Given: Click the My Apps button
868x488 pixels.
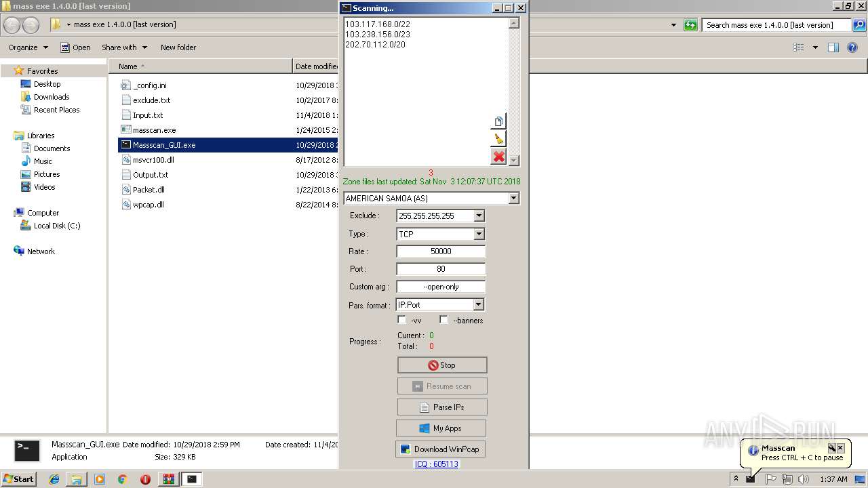Looking at the screenshot, I should [x=441, y=428].
